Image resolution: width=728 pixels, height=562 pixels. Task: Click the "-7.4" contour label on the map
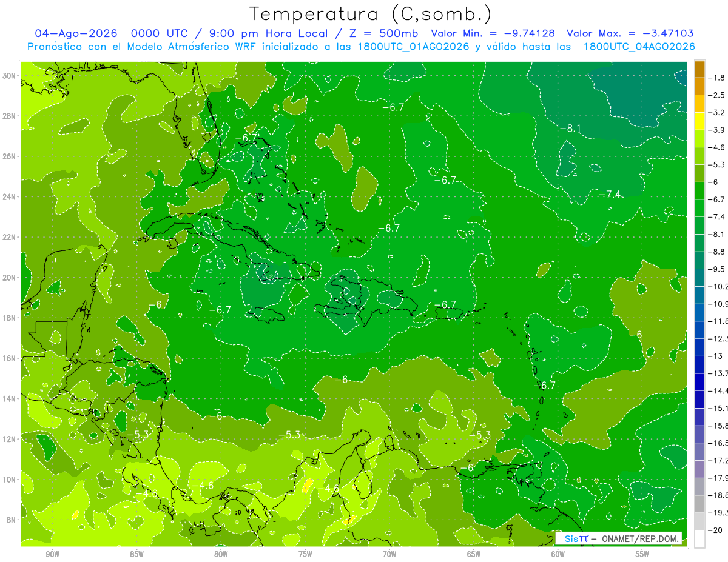tap(610, 194)
